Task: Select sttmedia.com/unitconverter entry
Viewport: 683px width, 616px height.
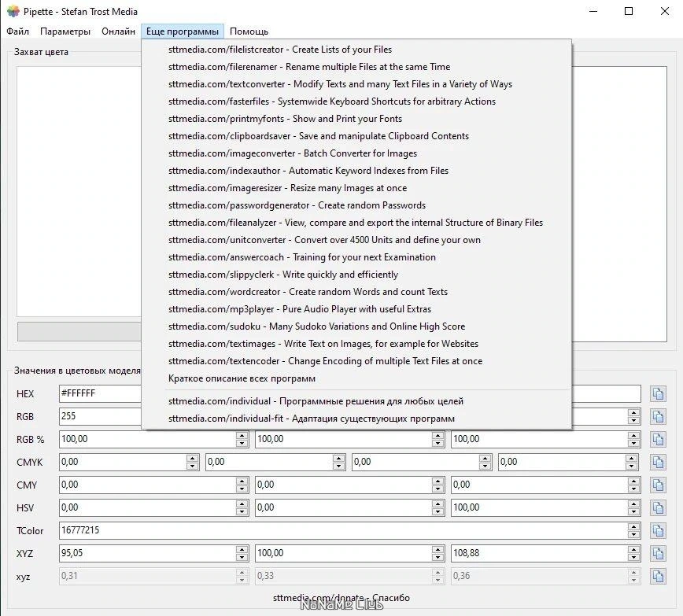Action: (356, 240)
